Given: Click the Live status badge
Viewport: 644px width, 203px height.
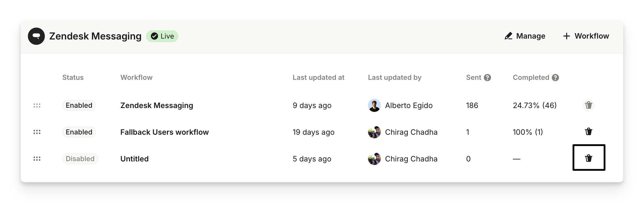Looking at the screenshot, I should [x=162, y=36].
